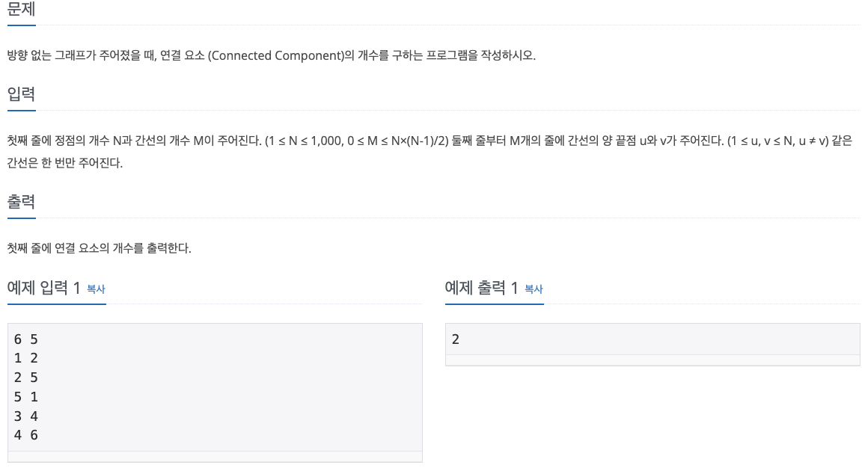The image size is (868, 471).
Task: Click 복사 to copy 예제 출력 1
Action: (x=534, y=289)
